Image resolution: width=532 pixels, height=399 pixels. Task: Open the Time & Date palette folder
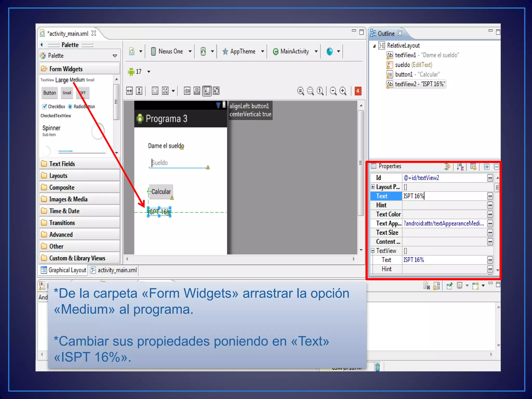(79, 211)
